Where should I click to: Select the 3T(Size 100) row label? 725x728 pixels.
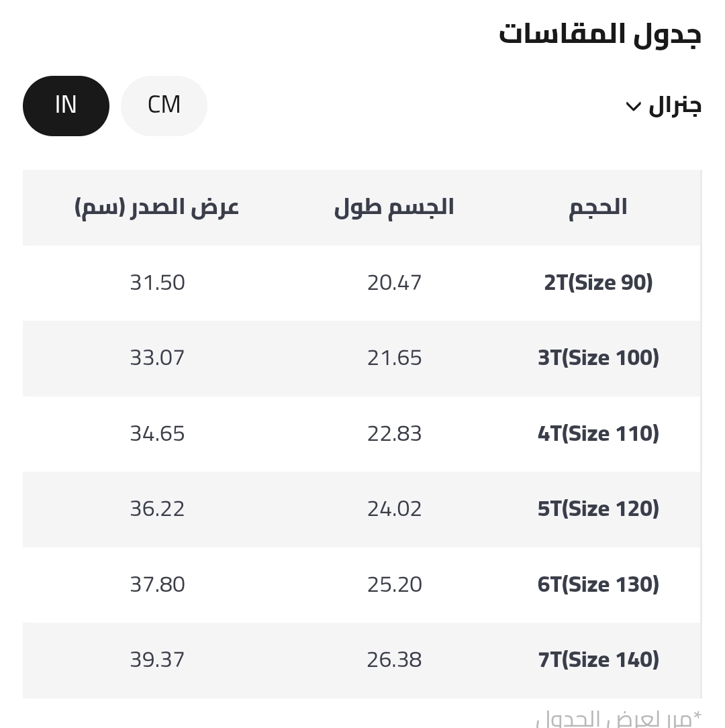click(598, 358)
